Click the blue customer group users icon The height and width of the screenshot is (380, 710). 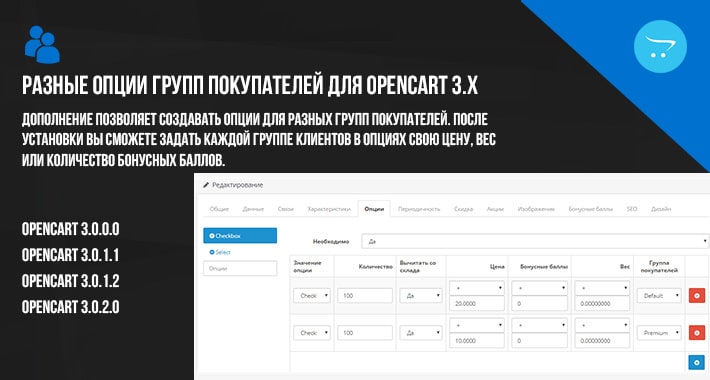tap(42, 44)
